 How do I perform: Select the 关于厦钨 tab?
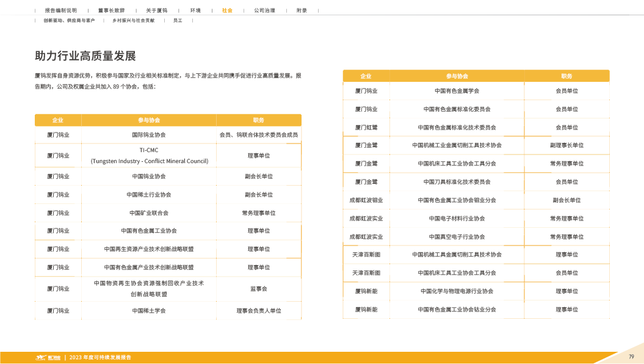(156, 10)
